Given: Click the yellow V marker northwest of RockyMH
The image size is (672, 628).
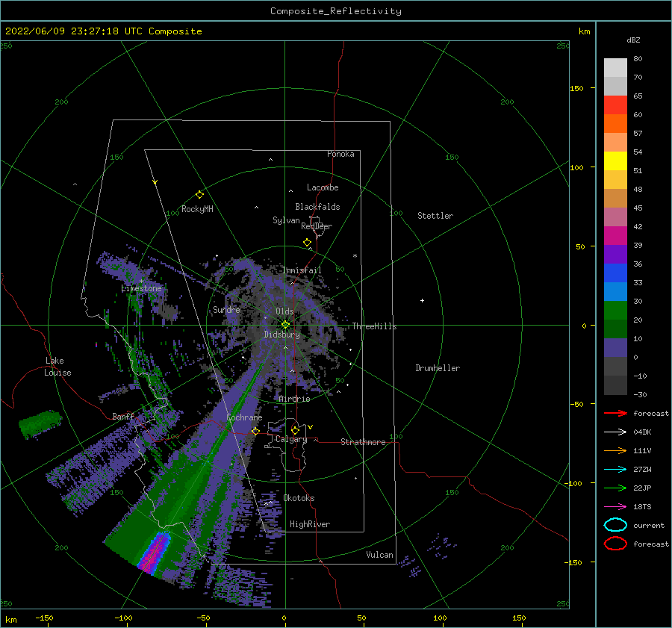Looking at the screenshot, I should pyautogui.click(x=155, y=182).
